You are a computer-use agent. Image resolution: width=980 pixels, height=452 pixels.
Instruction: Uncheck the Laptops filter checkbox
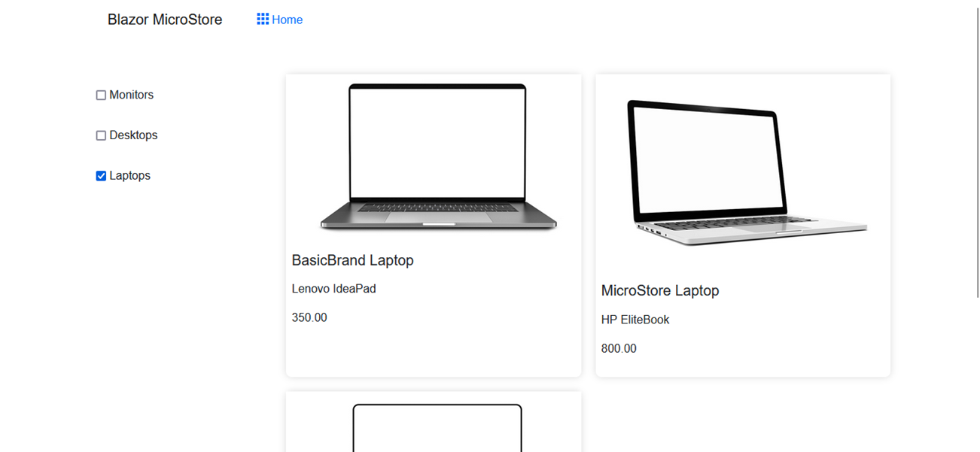click(x=101, y=176)
